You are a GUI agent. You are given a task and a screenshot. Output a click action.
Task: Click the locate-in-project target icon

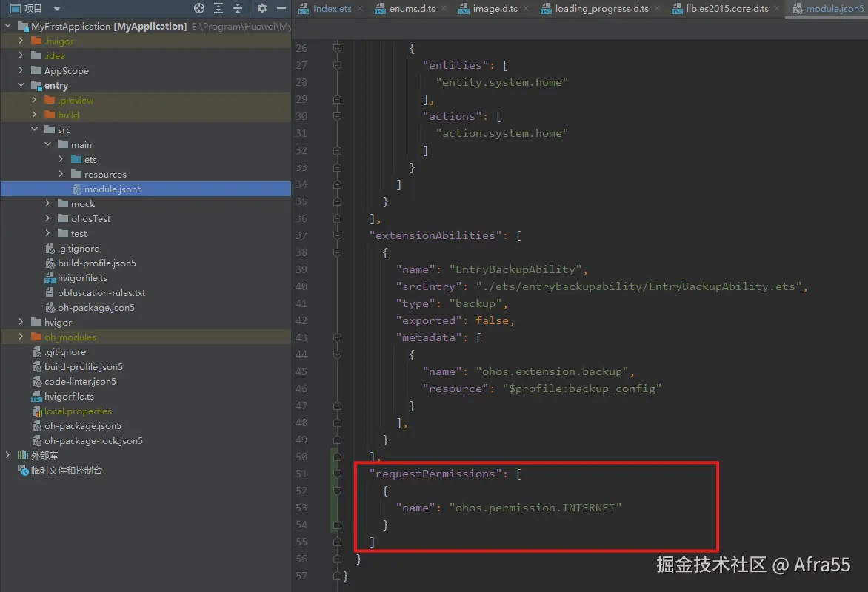(x=199, y=8)
